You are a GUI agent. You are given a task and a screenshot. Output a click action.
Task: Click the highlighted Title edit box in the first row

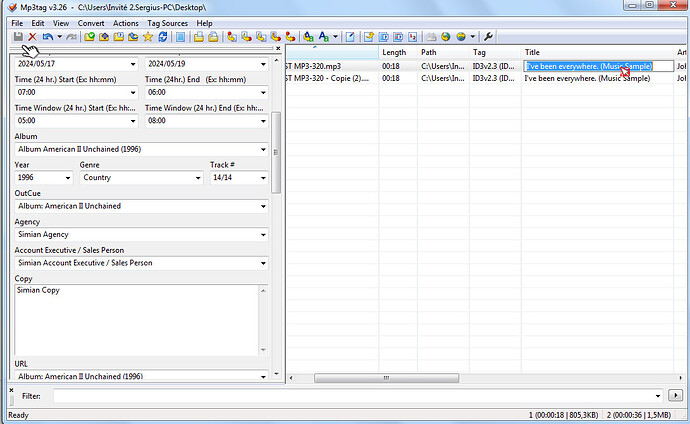[x=598, y=66]
